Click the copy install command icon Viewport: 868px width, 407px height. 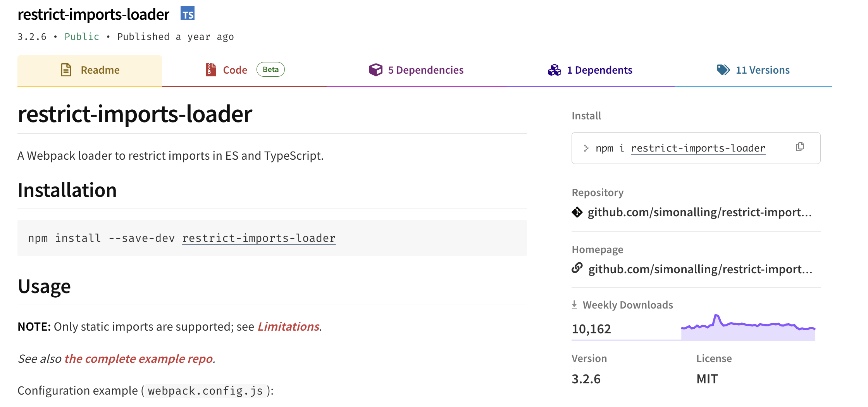[x=800, y=147]
